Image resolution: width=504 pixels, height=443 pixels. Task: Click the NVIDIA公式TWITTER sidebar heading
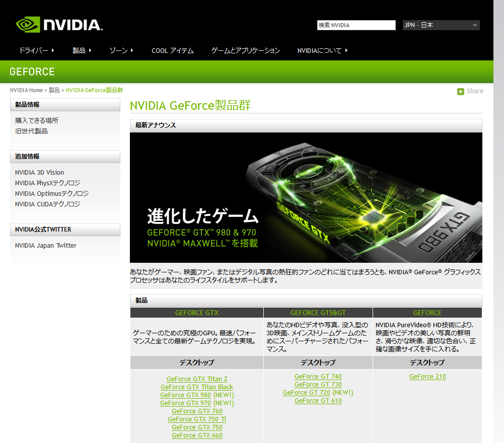point(65,230)
